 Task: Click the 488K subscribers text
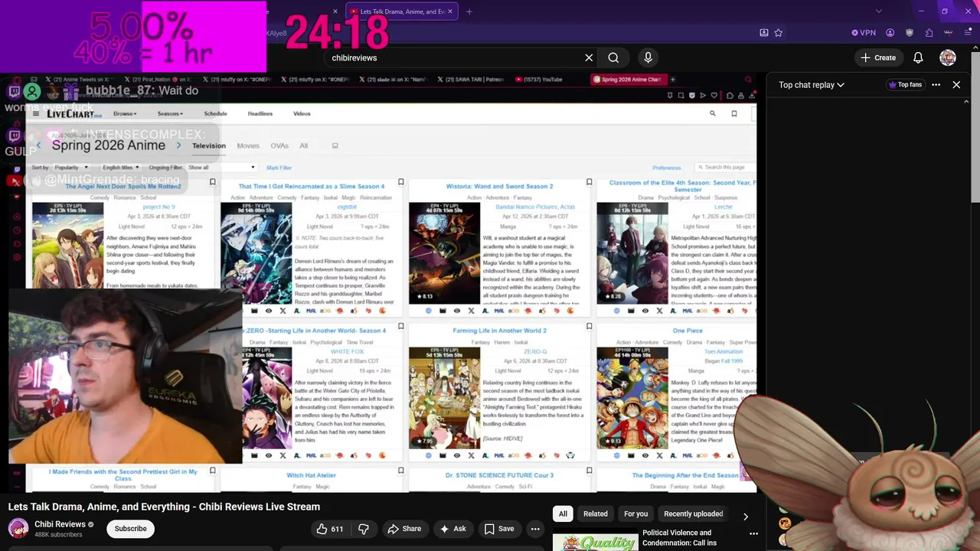58,535
